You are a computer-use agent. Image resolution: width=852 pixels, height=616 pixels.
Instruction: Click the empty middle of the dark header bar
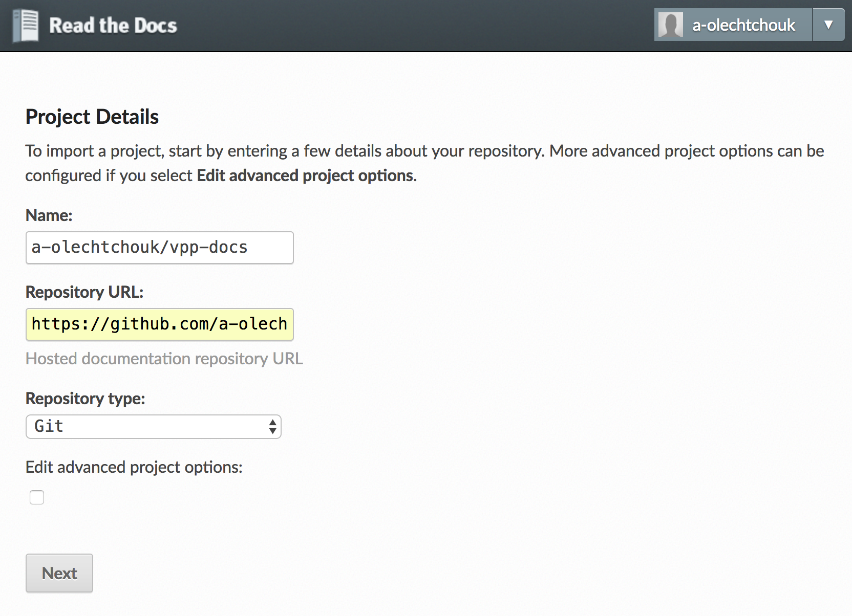pyautogui.click(x=410, y=26)
